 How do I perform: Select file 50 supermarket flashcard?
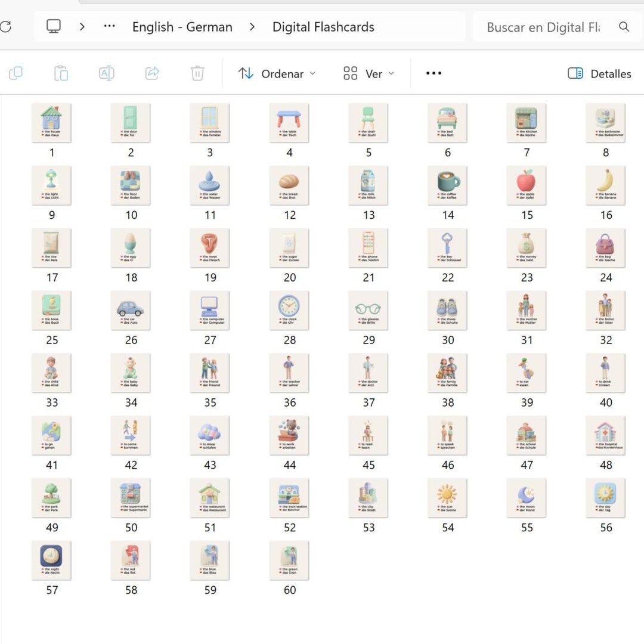[x=131, y=497]
